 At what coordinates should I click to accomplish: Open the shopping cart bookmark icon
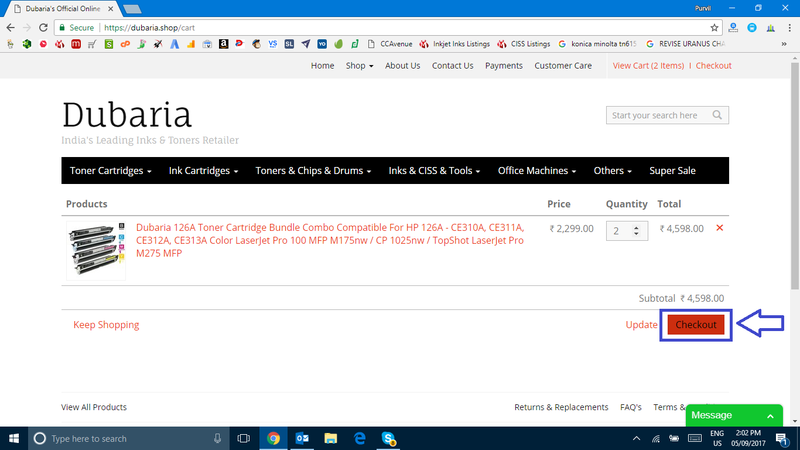point(92,44)
